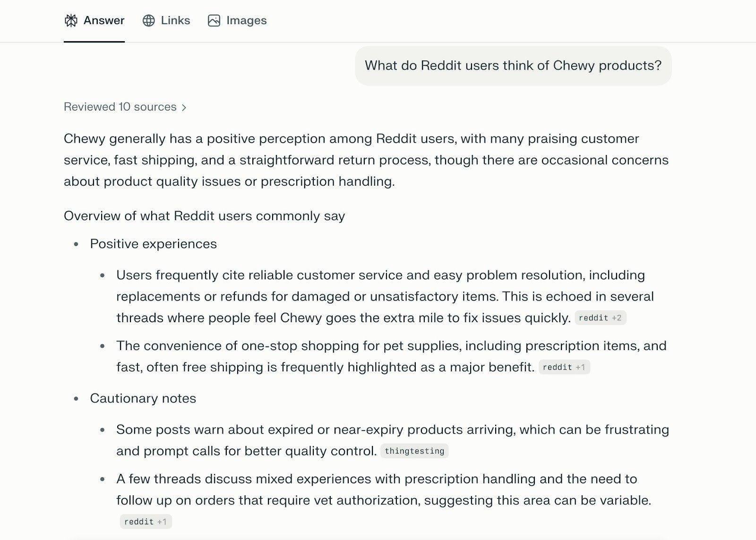Viewport: 756px width, 540px height.
Task: Click the reddit label in the thingtesting chip row
Action: (x=414, y=451)
